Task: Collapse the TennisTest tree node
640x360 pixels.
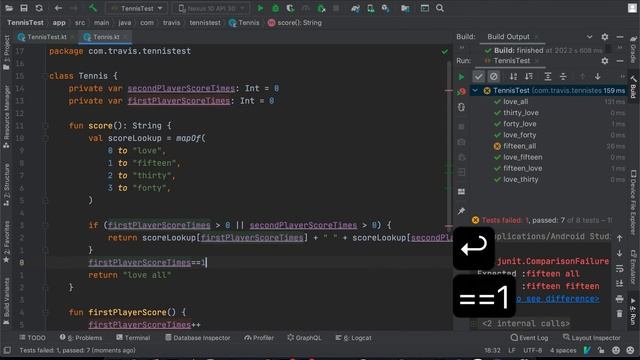Action: pyautogui.click(x=475, y=90)
